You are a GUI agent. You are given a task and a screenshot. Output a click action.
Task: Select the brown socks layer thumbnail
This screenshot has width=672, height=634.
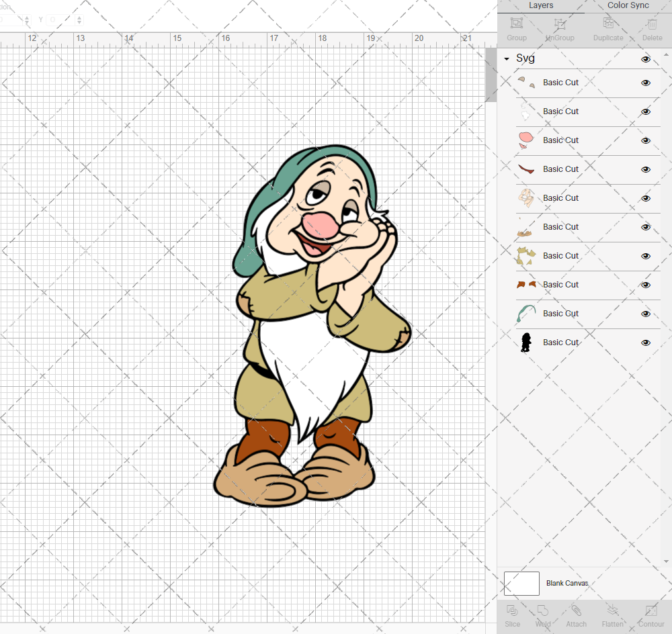(526, 285)
